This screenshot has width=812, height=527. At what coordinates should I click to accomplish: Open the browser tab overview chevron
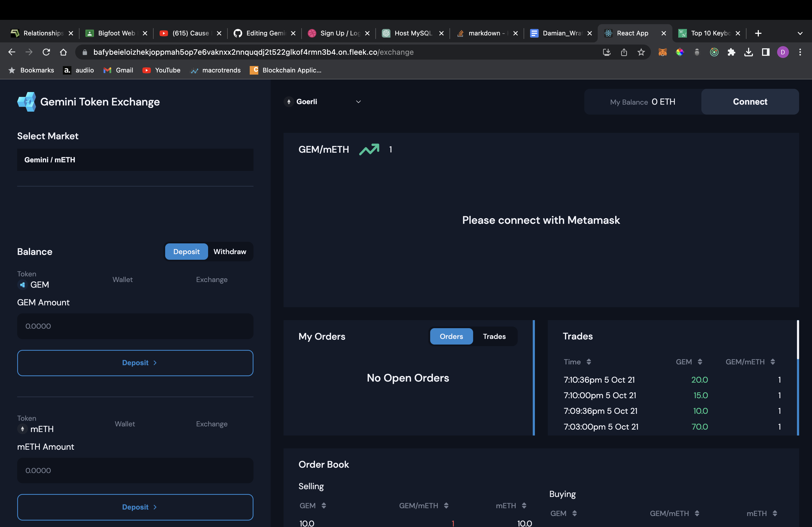[x=800, y=33]
